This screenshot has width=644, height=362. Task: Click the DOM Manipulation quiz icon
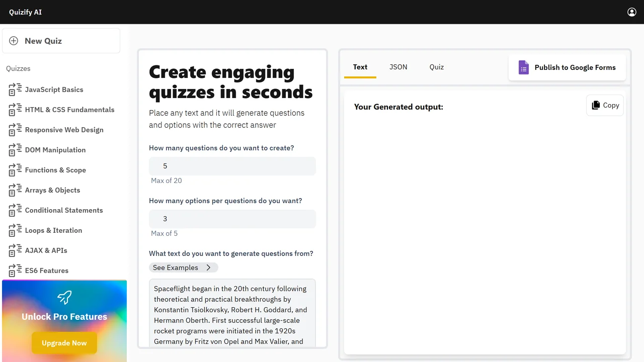tap(16, 150)
